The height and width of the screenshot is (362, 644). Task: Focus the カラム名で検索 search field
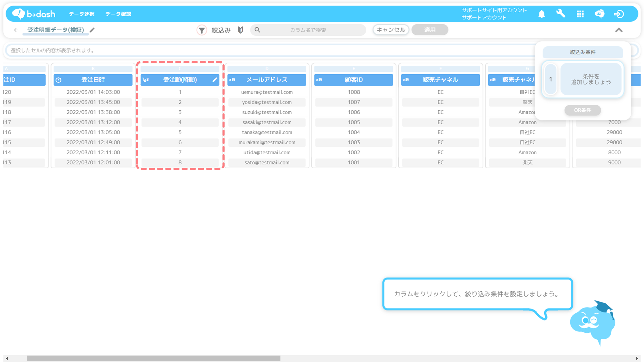pyautogui.click(x=308, y=30)
